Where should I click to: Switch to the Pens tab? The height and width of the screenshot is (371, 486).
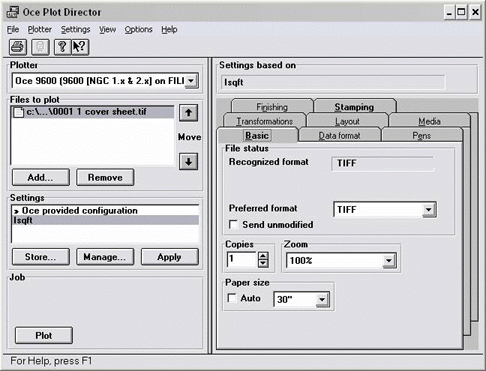422,136
